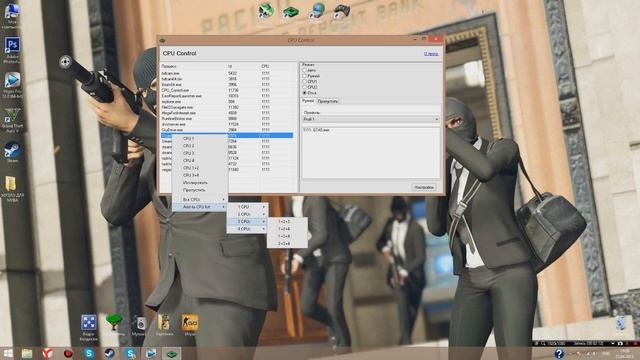Switch to the Ручной tab
The height and width of the screenshot is (360, 640).
[308, 101]
